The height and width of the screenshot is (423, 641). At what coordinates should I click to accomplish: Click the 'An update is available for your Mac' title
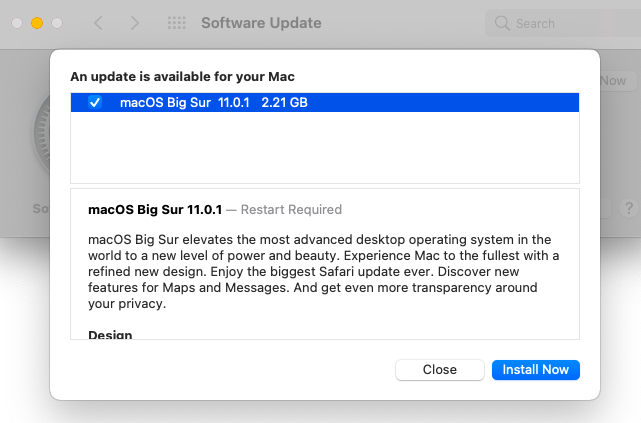coord(182,76)
